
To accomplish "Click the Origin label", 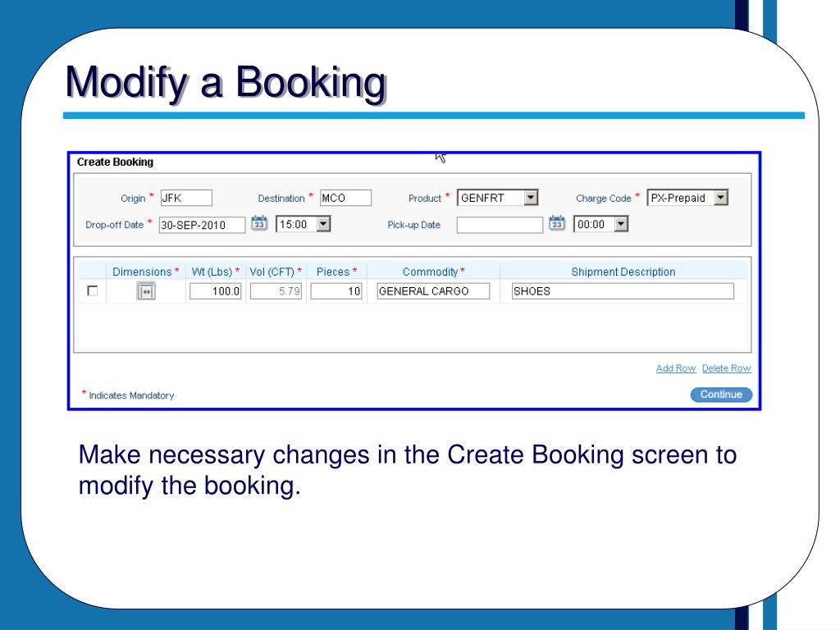I will pyautogui.click(x=133, y=199).
